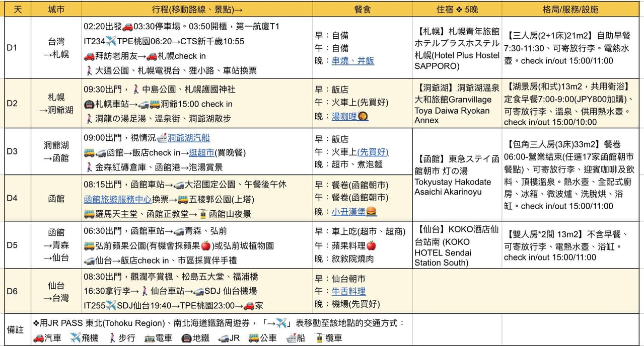Click the IT234 TPE桃園06:20 flight line
Viewport: 644px width, 346px height.
tap(164, 41)
